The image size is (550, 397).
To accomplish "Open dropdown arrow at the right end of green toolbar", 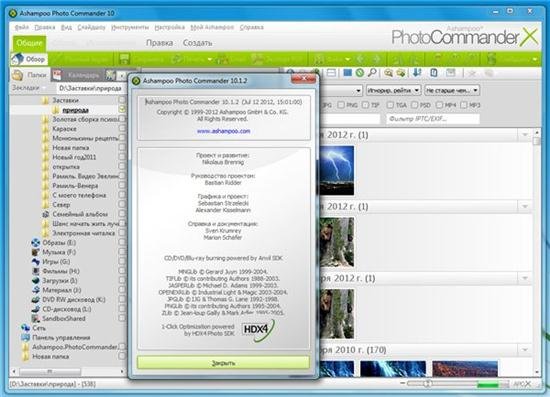I will tap(535, 59).
